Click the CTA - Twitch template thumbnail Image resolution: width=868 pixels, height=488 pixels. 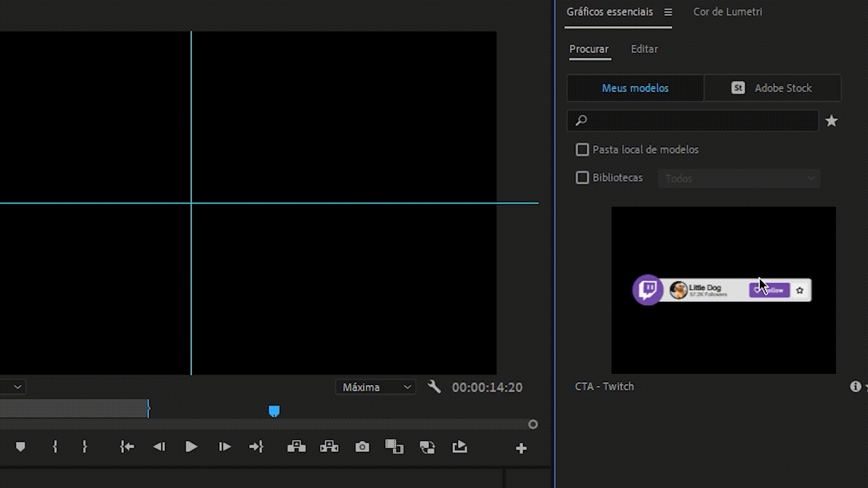click(723, 290)
